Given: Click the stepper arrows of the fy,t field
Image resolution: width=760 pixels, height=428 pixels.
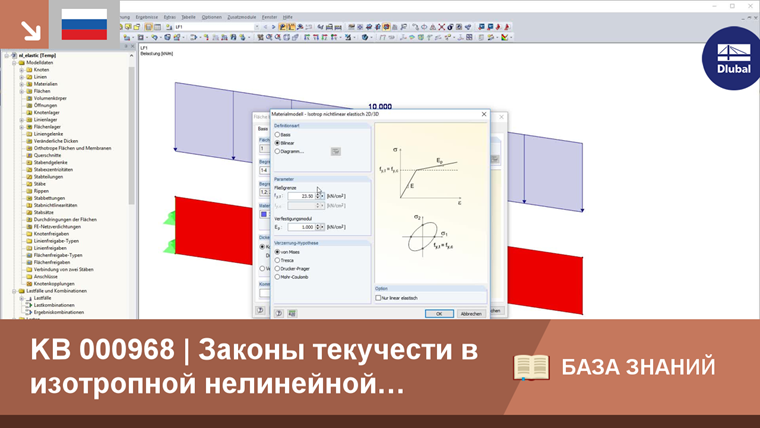Looking at the screenshot, I should point(318,196).
